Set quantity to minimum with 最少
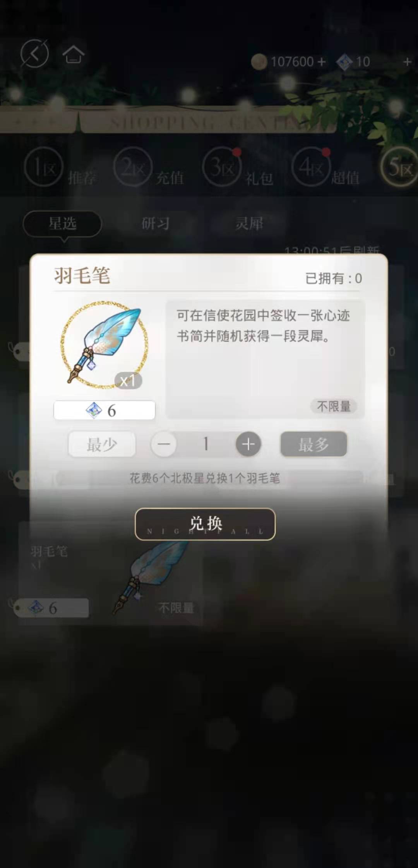 point(102,444)
